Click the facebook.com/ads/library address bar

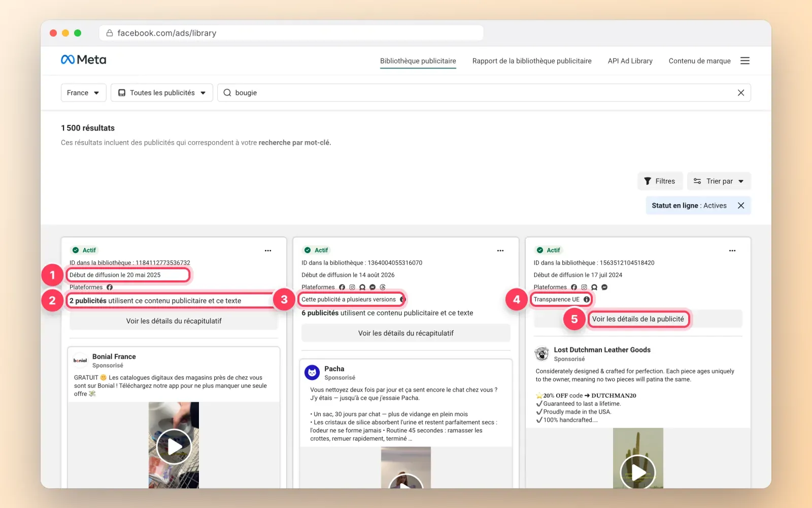291,33
